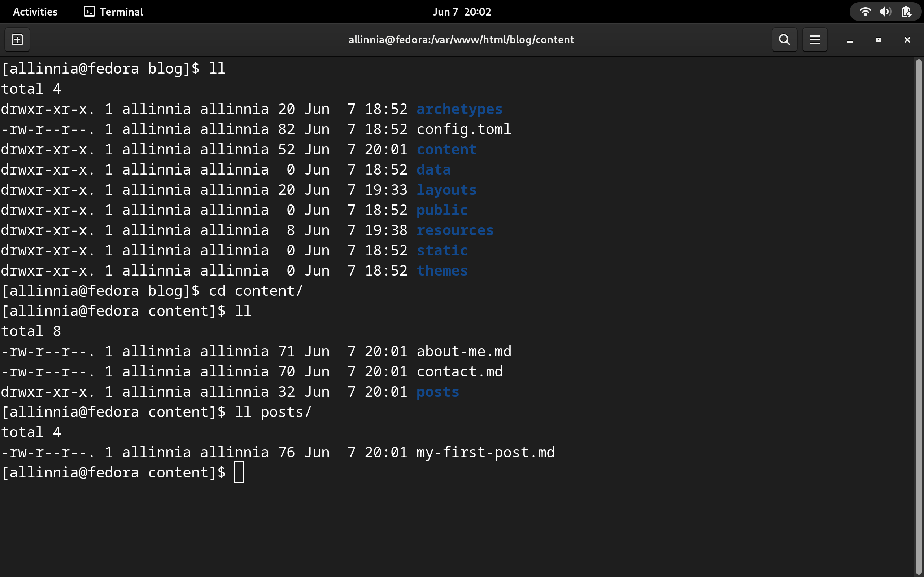This screenshot has width=924, height=577.
Task: Maximize the terminal window
Action: click(x=878, y=40)
